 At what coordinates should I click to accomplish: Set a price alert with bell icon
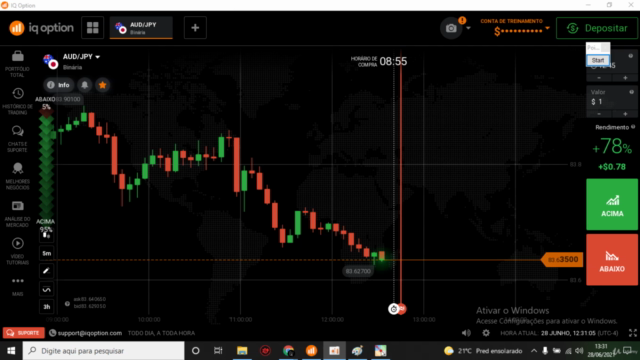click(x=84, y=85)
